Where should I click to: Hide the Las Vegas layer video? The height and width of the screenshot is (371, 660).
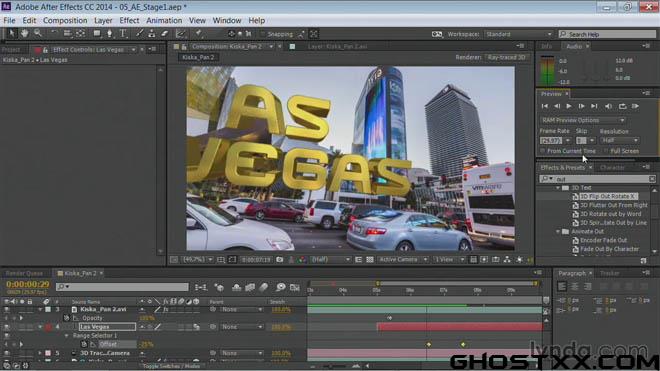[x=6, y=327]
